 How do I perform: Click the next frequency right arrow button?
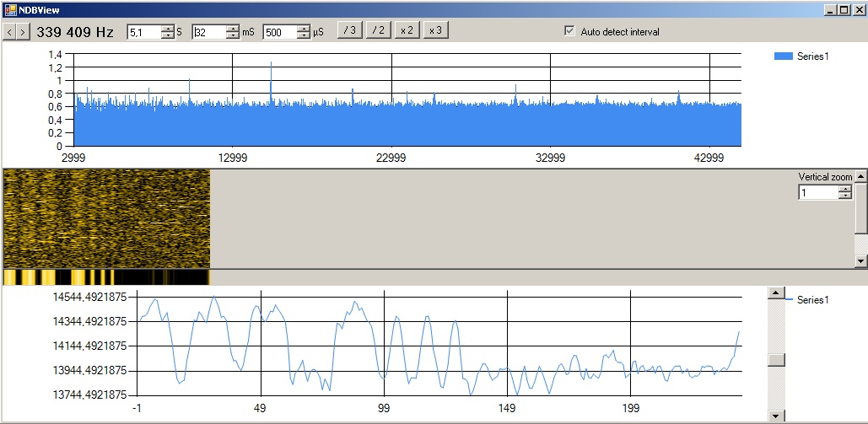pyautogui.click(x=23, y=32)
